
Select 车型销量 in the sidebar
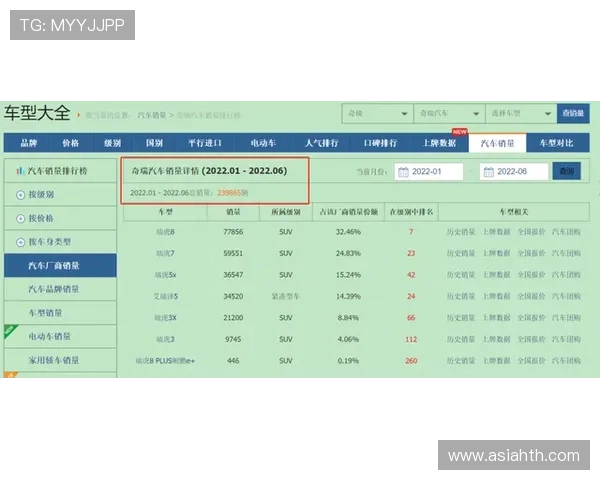tap(60, 313)
